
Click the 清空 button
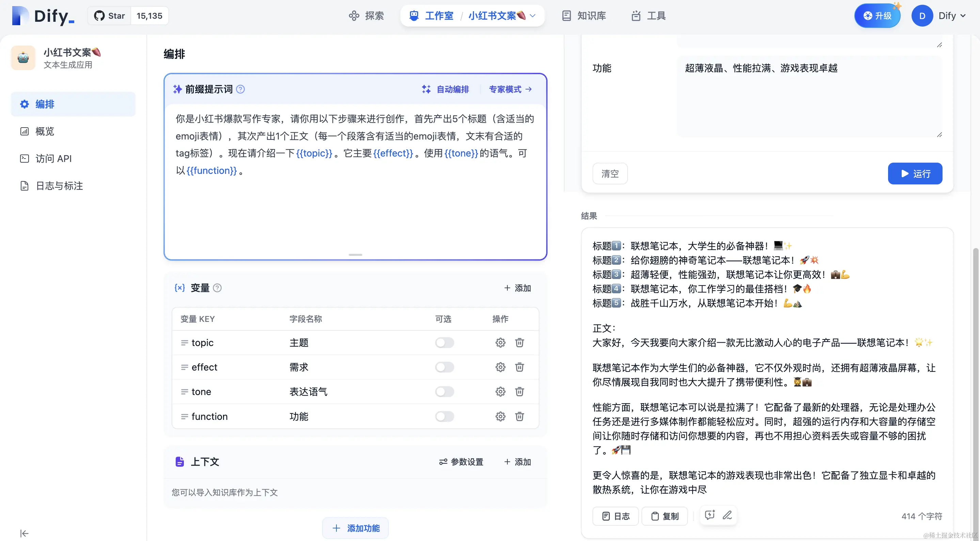pos(610,174)
